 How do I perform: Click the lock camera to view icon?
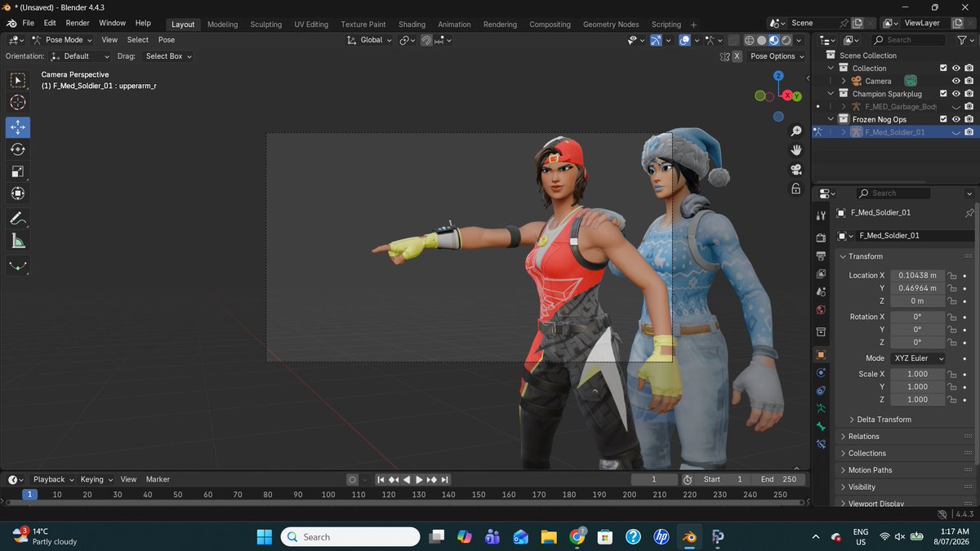(x=795, y=189)
